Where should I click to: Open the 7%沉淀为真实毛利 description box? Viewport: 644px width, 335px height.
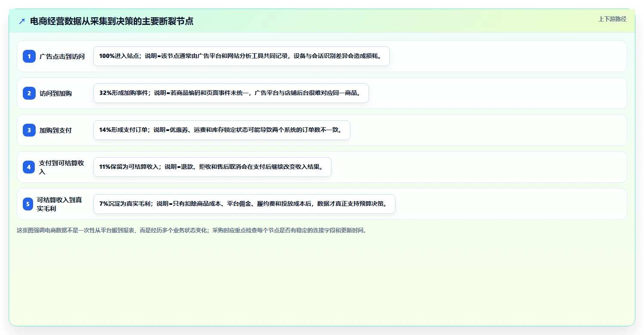tap(244, 204)
